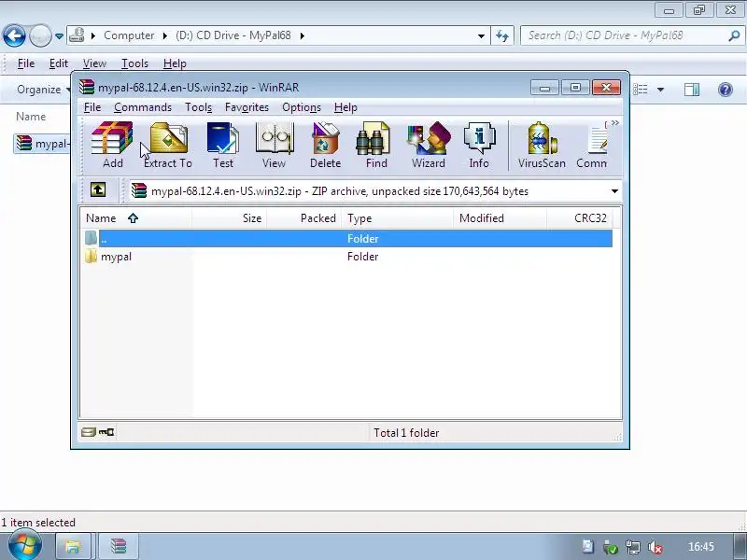
Task: Sort by Packed column header
Action: pyautogui.click(x=304, y=218)
